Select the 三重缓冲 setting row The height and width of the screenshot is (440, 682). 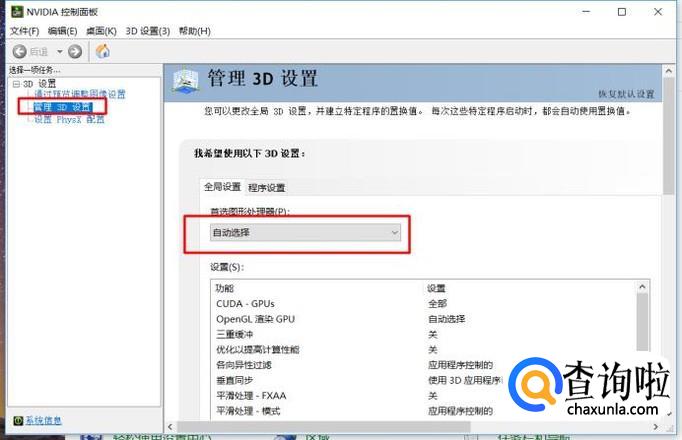click(x=426, y=334)
